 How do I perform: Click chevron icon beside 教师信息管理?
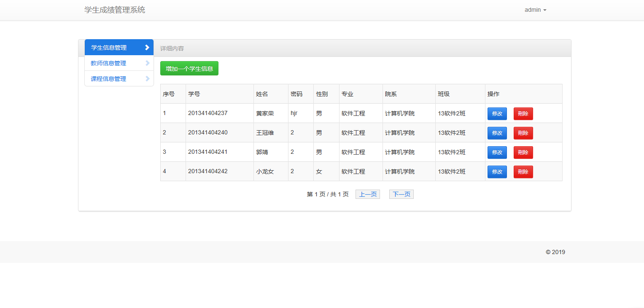[x=147, y=63]
